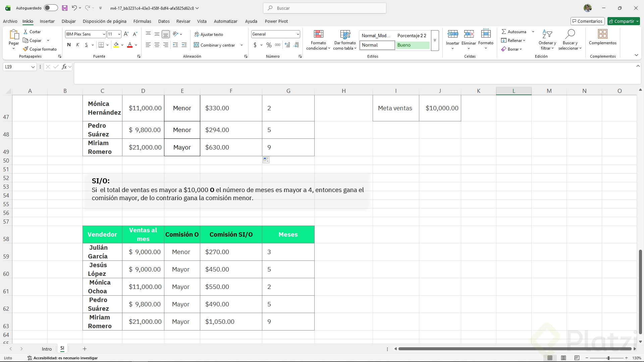Switch to the Intro sheet tab
Viewport: 644px width, 362px height.
(x=47, y=349)
